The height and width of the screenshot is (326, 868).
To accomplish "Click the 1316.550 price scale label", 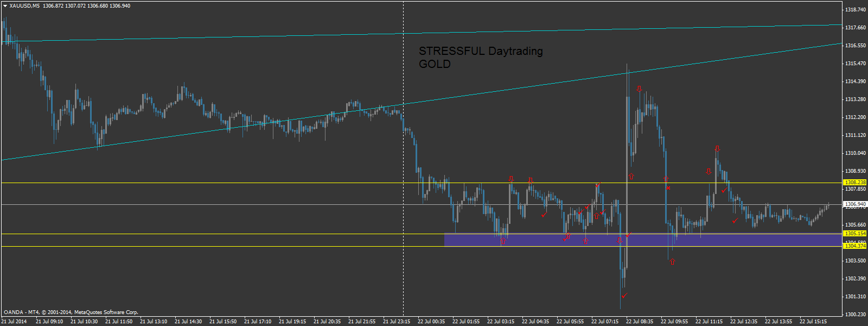I will pyautogui.click(x=856, y=46).
